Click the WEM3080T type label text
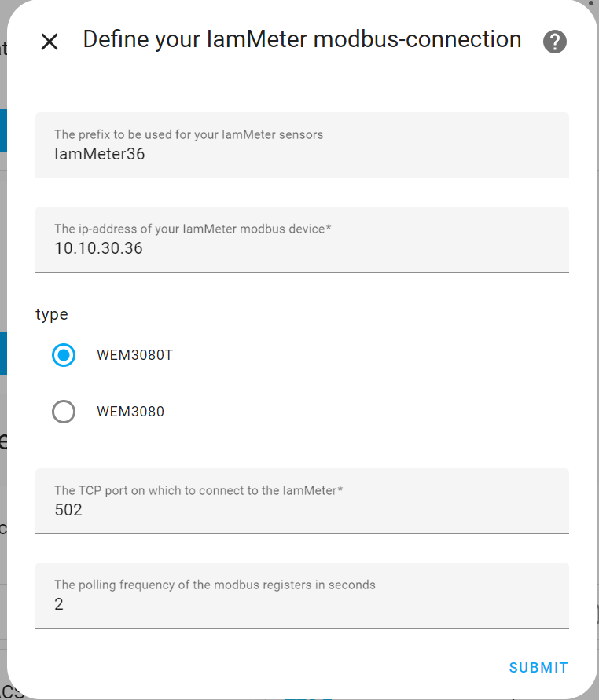Image resolution: width=599 pixels, height=700 pixels. [x=134, y=355]
